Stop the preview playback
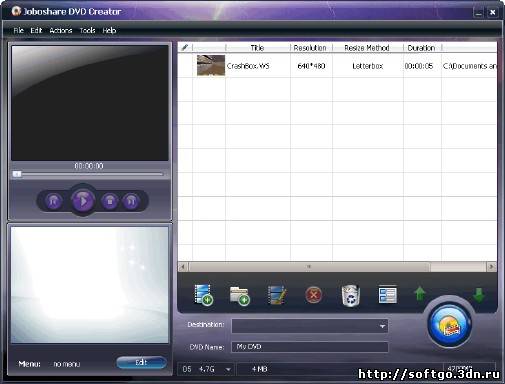The height and width of the screenshot is (384, 505). tap(110, 201)
